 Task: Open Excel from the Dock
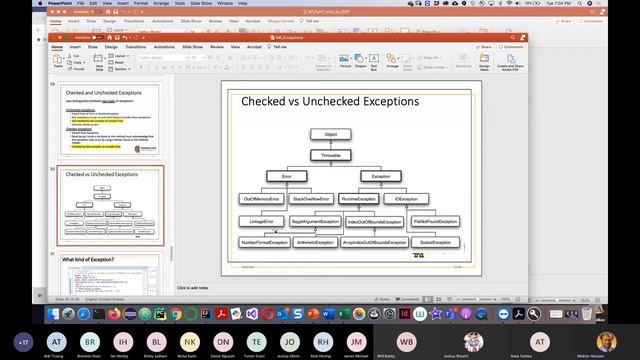pos(343,314)
